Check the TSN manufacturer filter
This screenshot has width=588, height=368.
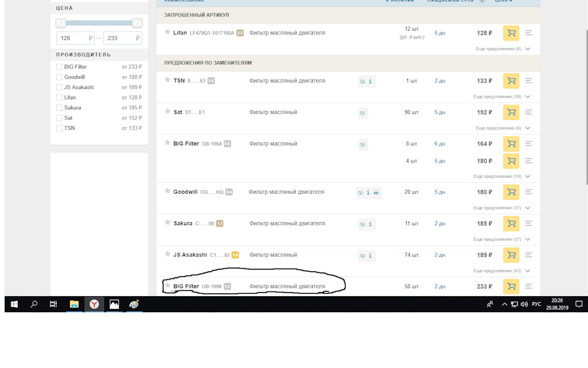coord(59,128)
